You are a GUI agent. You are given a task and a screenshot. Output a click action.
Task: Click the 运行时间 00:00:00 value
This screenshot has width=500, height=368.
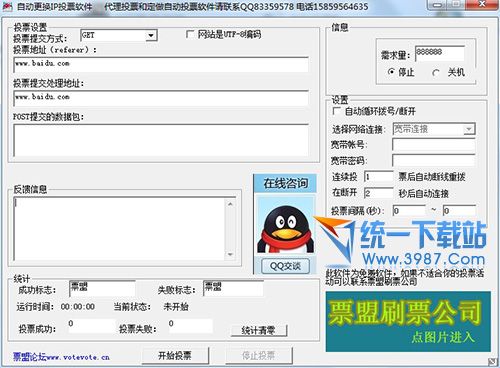coord(78,307)
